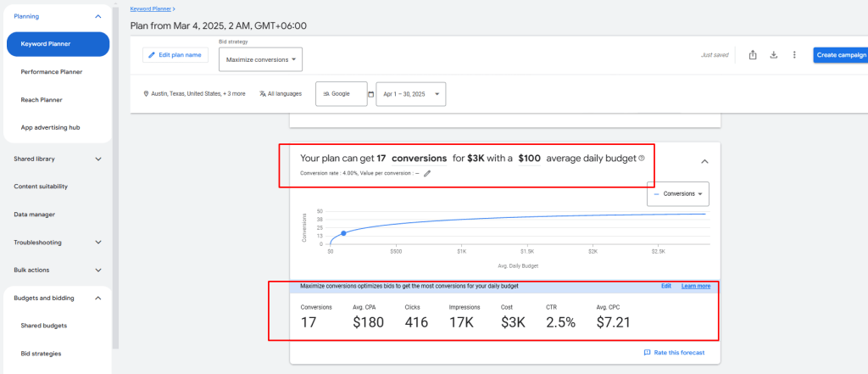Screen dimensions: 868x374
Task: Click the help icon after average daily budget
Action: 642,158
